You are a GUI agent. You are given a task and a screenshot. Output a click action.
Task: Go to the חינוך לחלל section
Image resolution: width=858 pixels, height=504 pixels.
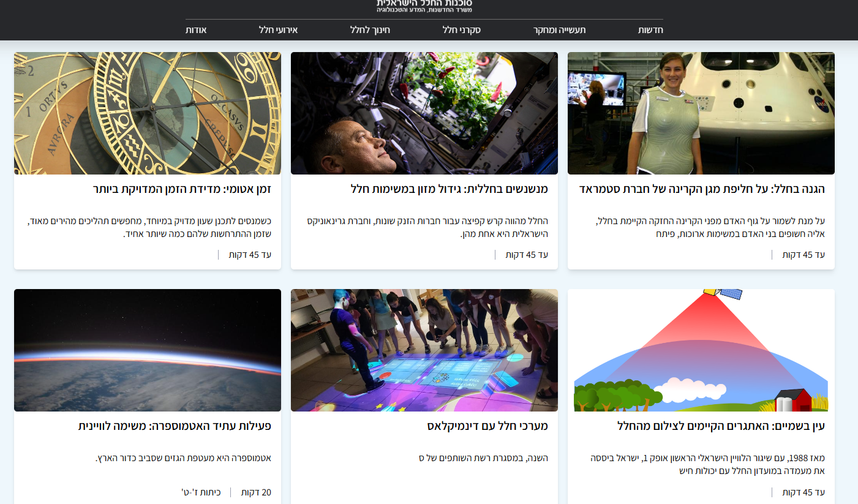pos(370,30)
